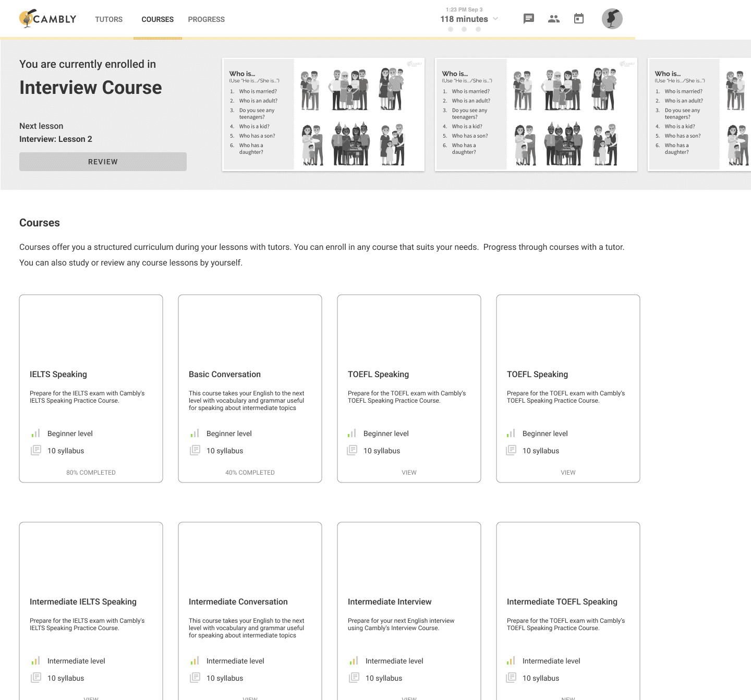Open the IELTS Speaking course title

58,375
